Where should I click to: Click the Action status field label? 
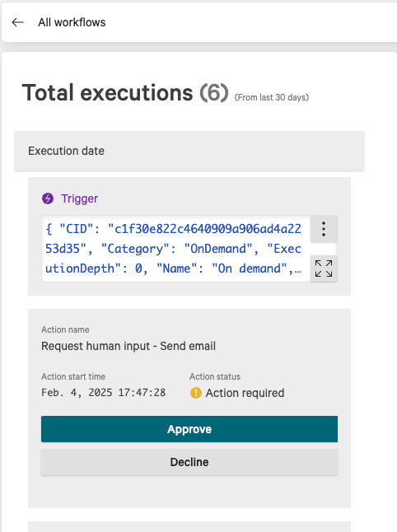(215, 376)
